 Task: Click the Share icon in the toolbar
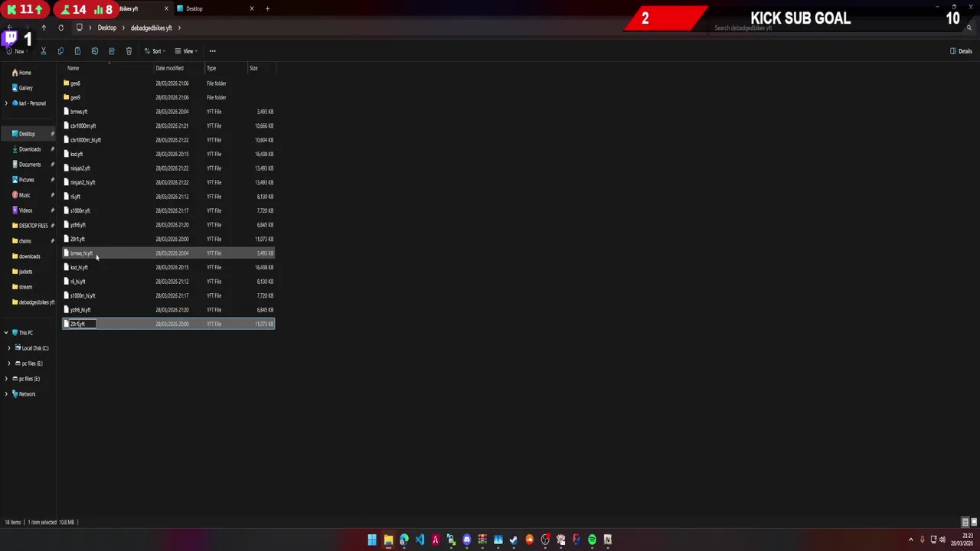(x=112, y=51)
